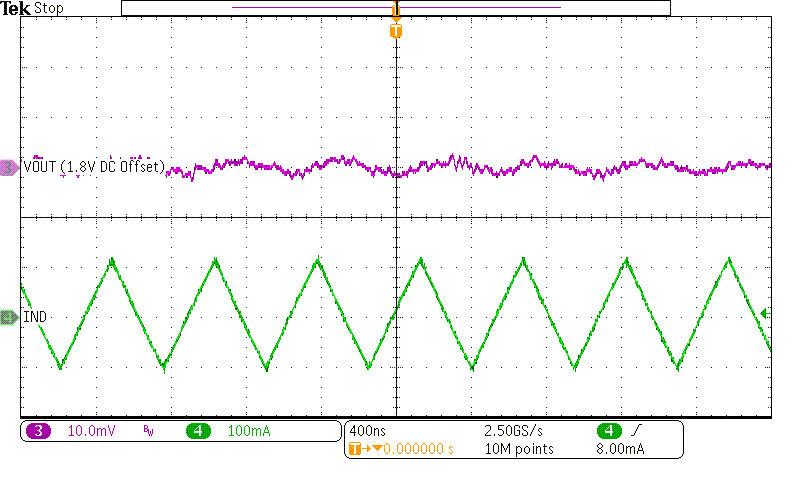The height and width of the screenshot is (480, 800).
Task: Click the trigger source channel 4 badge
Action: click(x=609, y=431)
